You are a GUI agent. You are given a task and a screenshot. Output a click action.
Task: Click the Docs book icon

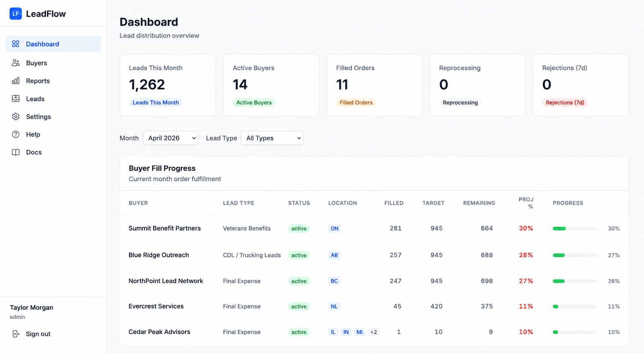click(16, 152)
